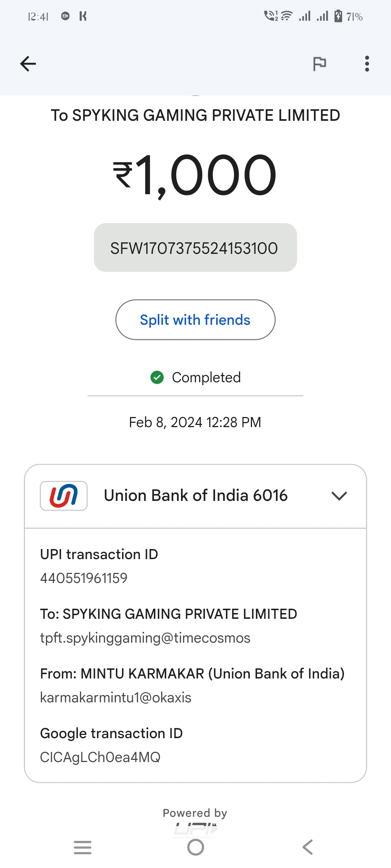Tap the Google transaction ID value
The image size is (391, 868).
click(100, 757)
